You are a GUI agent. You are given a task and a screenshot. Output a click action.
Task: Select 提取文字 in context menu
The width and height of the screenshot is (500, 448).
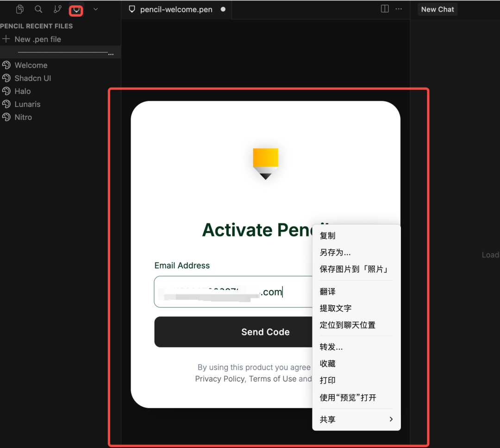pyautogui.click(x=336, y=308)
